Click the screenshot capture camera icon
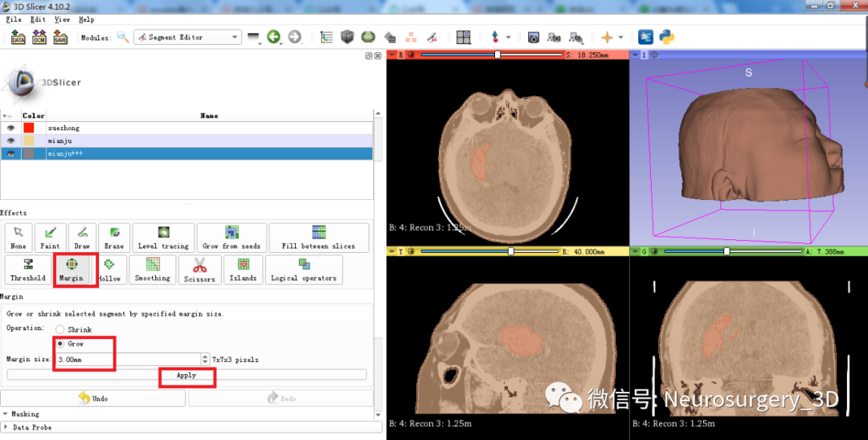 pyautogui.click(x=533, y=38)
